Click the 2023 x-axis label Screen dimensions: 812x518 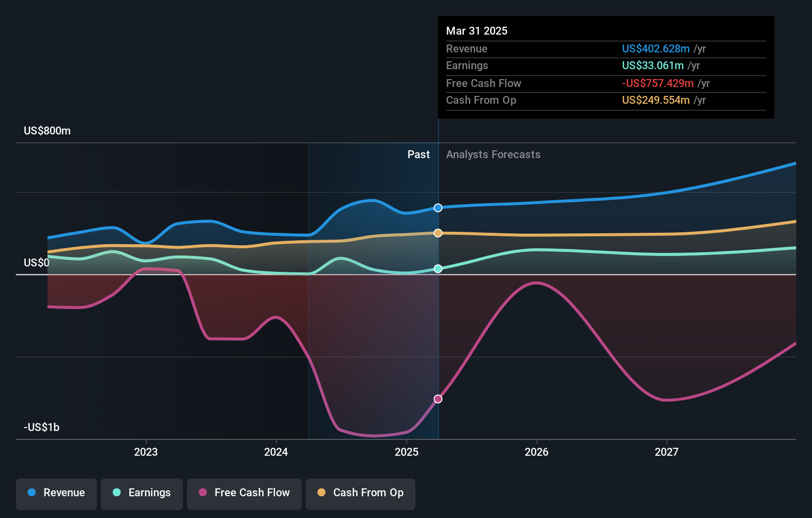pyautogui.click(x=146, y=452)
